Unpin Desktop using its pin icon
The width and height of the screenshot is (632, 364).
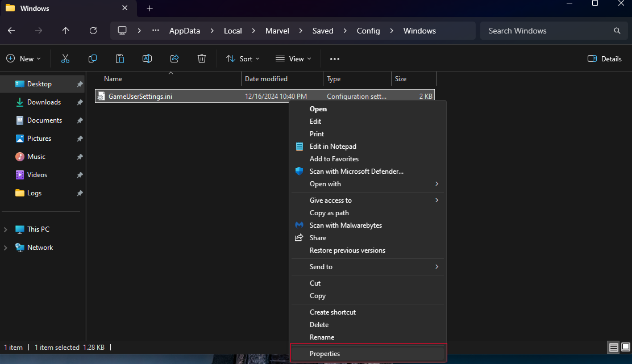click(80, 84)
